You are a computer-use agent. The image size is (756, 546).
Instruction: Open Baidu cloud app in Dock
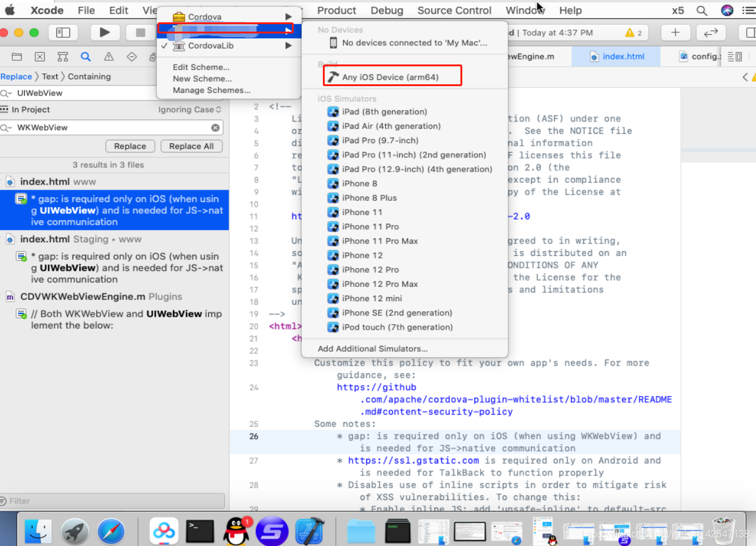point(164,531)
